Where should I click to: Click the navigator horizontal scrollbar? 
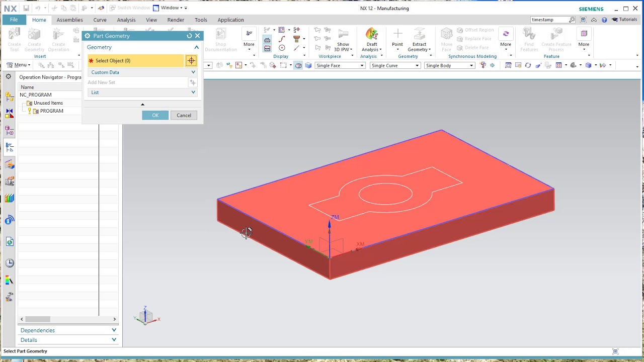(x=38, y=319)
